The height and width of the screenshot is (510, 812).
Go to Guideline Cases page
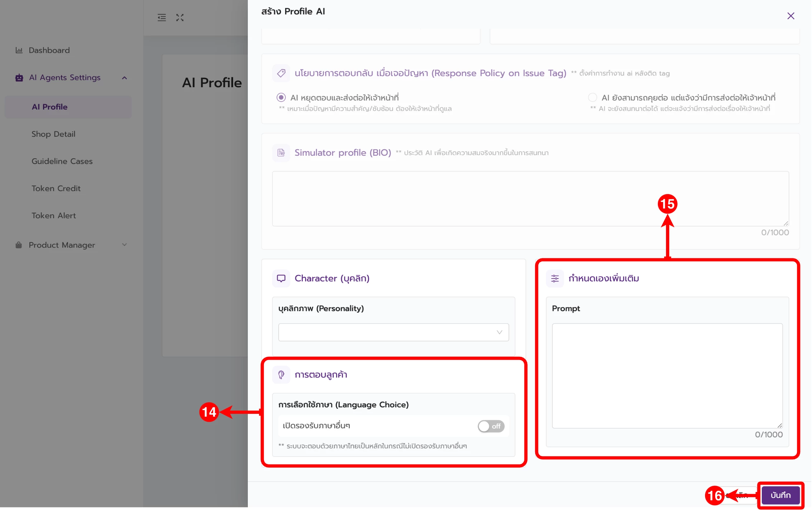click(62, 161)
